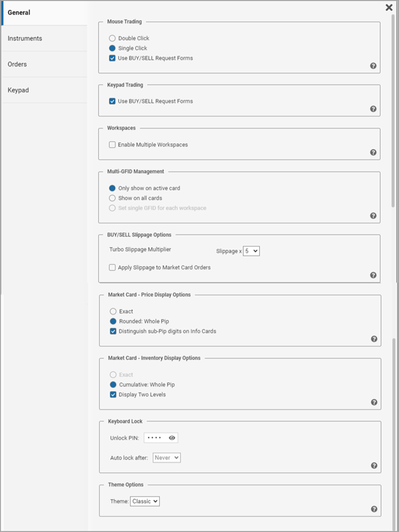The image size is (399, 532).
Task: Open Theme selection dropdown
Action: 145,501
